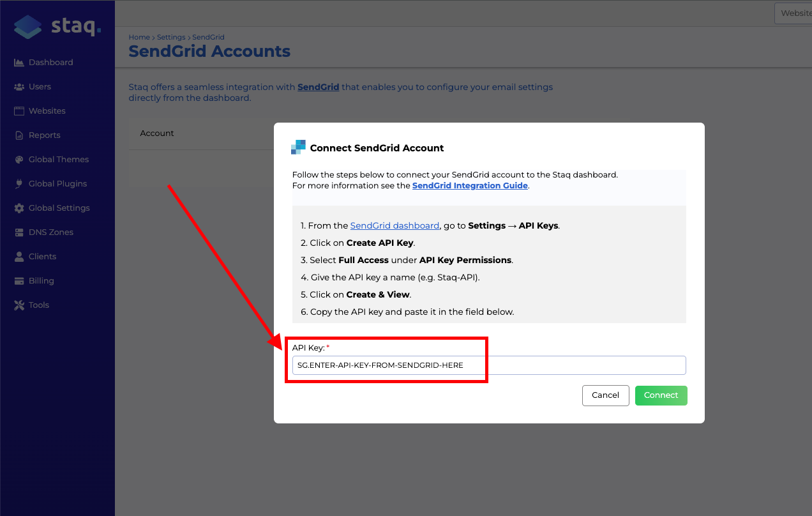This screenshot has height=516, width=812.
Task: Open the Billing section
Action: tap(34, 281)
